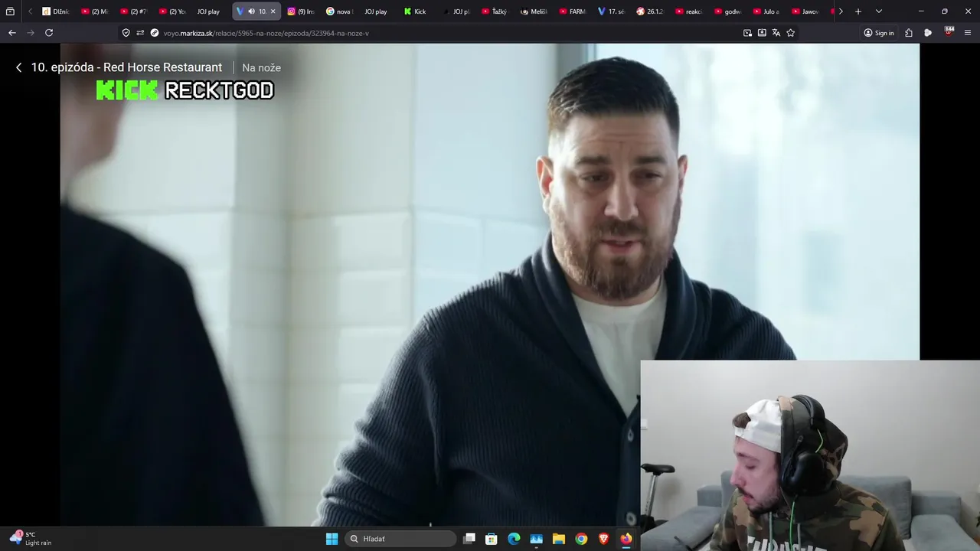980x551 pixels.
Task: Open the tracking protection shield icon
Action: [x=126, y=33]
